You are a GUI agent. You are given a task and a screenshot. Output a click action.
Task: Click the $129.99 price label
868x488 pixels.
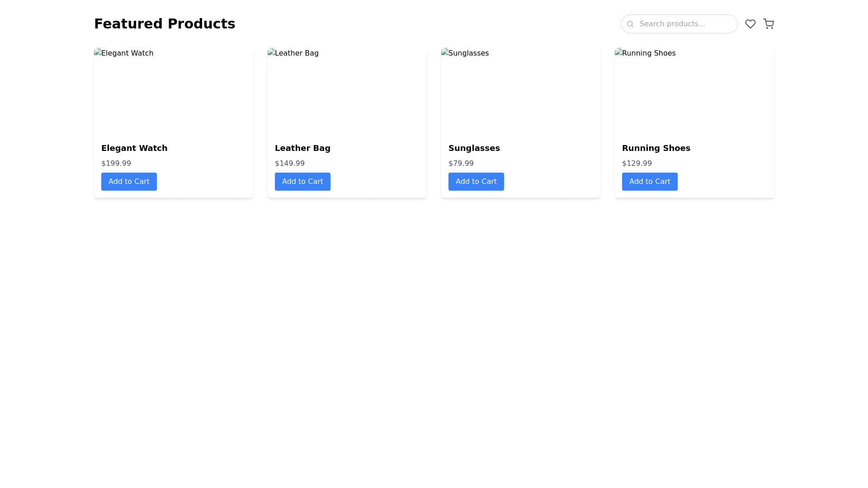(637, 164)
